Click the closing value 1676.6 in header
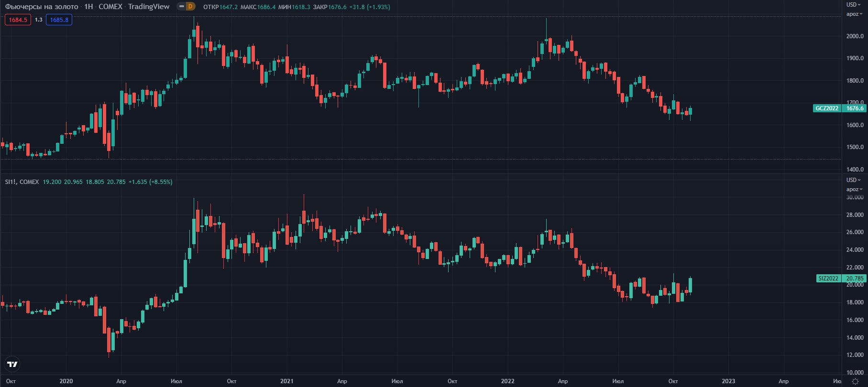Image resolution: width=868 pixels, height=387 pixels. point(337,7)
